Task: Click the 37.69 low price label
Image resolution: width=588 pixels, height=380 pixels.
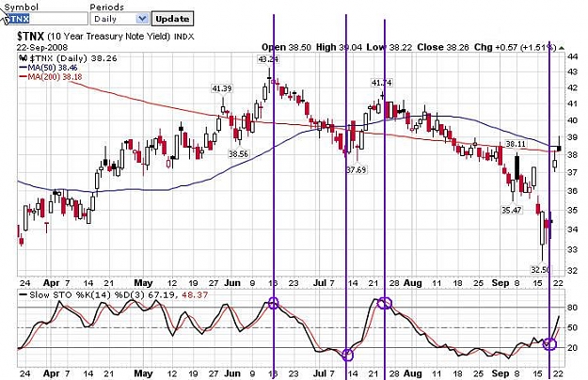Action: click(356, 169)
